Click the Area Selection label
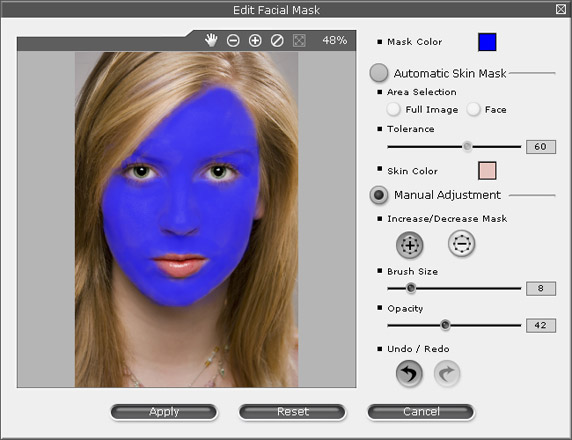 coord(422,92)
